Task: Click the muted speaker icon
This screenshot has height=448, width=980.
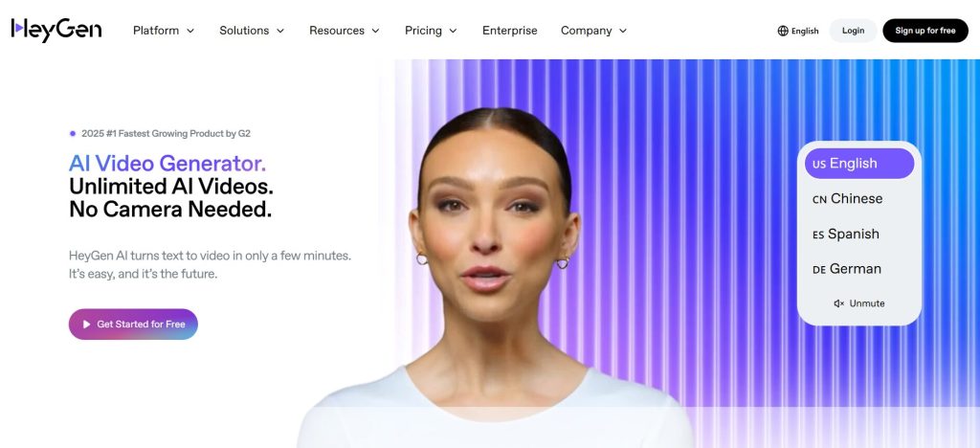Action: (x=838, y=303)
